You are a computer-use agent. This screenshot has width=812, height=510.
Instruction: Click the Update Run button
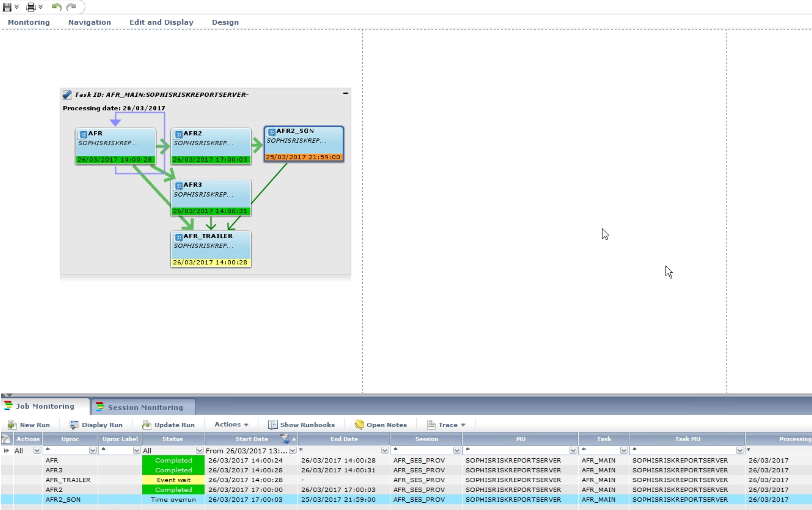[169, 425]
